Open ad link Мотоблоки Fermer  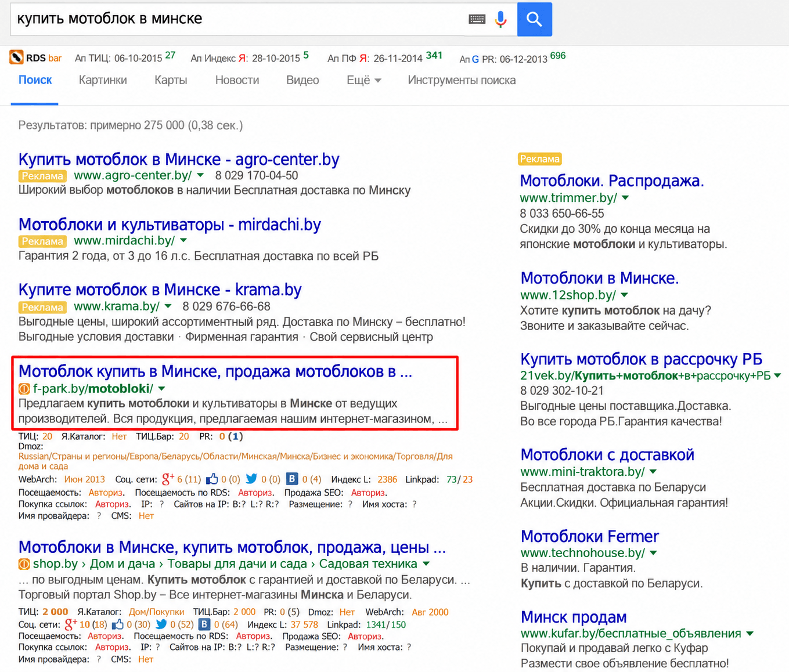589,536
